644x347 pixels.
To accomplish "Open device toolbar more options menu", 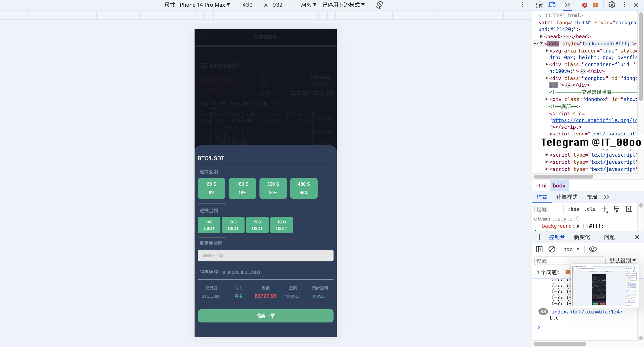I will point(522,5).
